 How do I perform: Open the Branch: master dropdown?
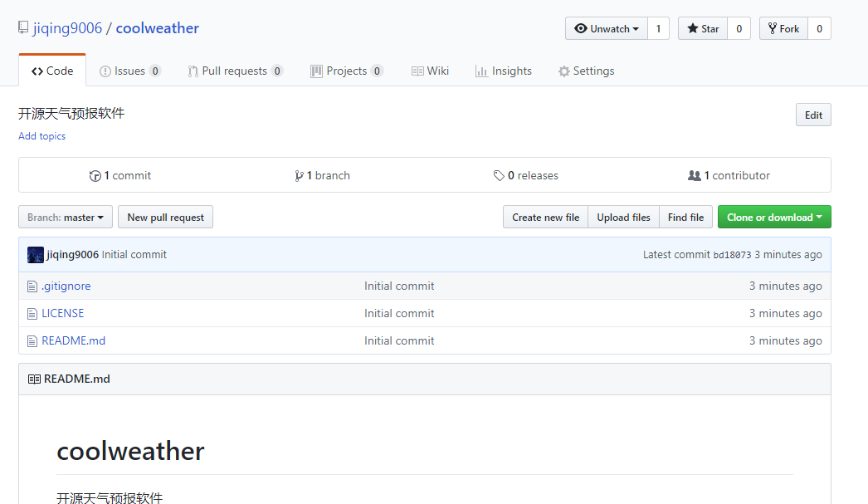click(66, 217)
